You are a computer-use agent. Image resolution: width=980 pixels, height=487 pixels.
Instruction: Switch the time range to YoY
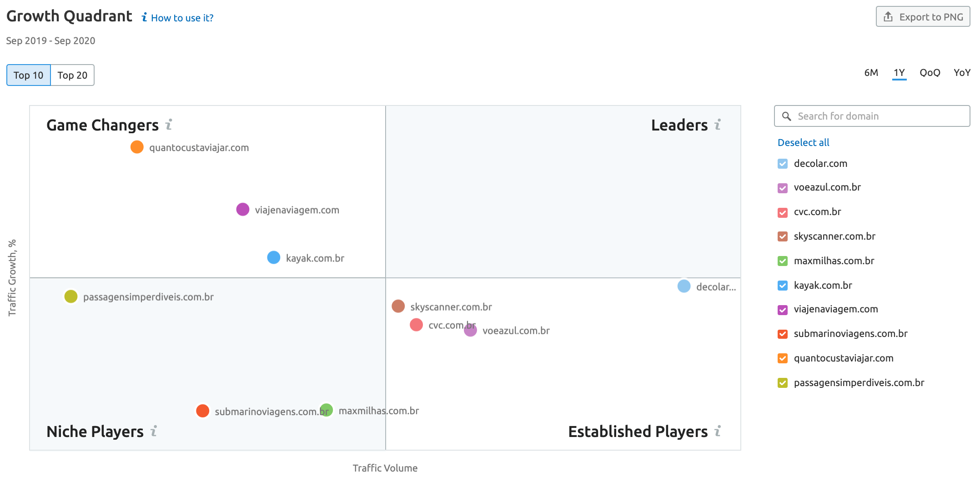click(x=962, y=72)
